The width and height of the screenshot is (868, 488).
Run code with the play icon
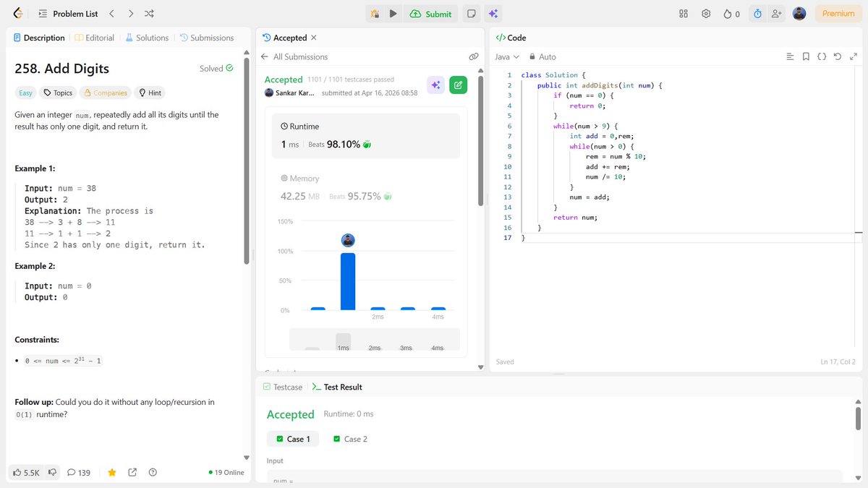click(393, 14)
